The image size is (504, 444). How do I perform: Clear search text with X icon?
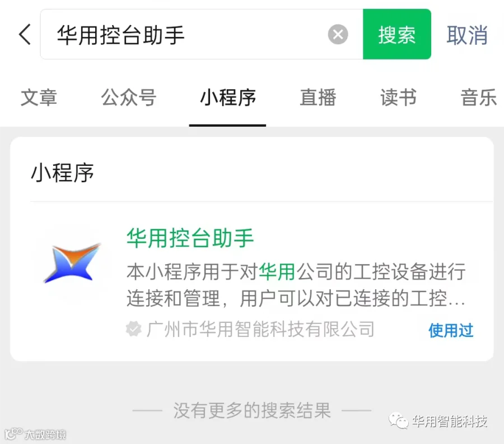click(x=338, y=34)
